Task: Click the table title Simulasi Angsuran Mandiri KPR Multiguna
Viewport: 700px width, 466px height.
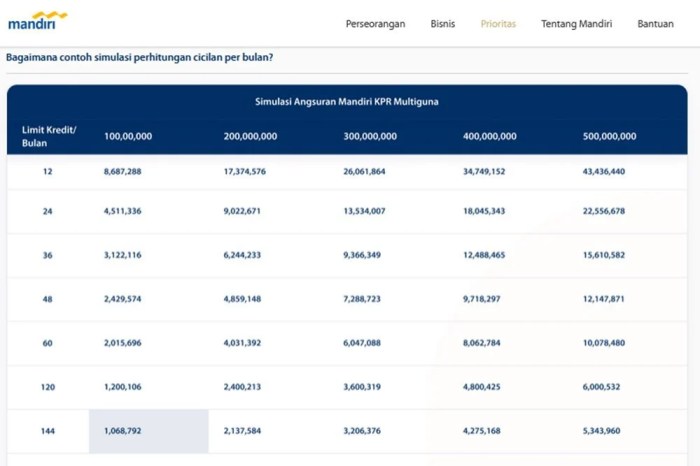Action: pyautogui.click(x=347, y=101)
